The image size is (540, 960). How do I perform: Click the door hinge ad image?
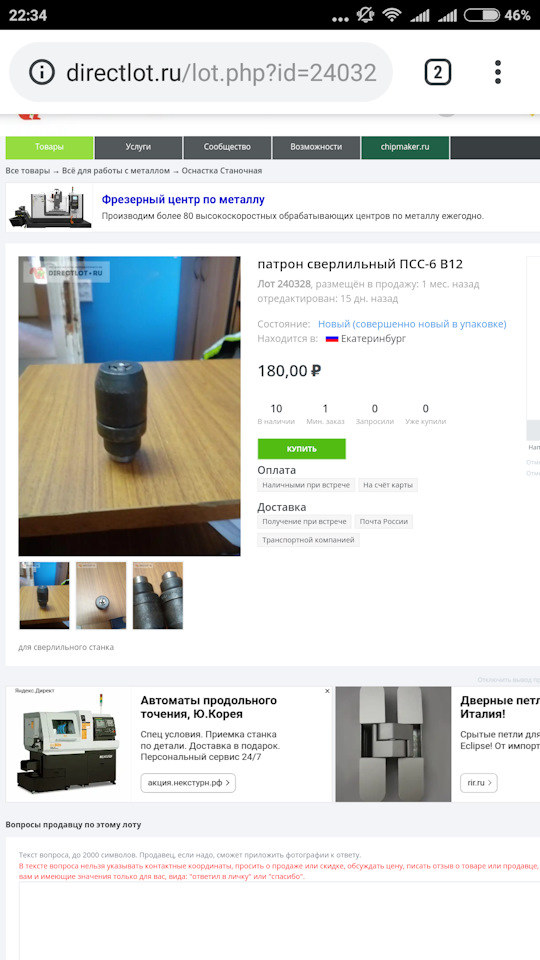[393, 744]
